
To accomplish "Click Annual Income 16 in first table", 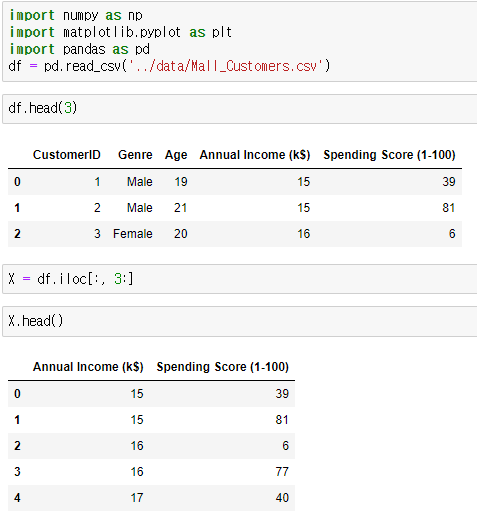I will coord(304,234).
